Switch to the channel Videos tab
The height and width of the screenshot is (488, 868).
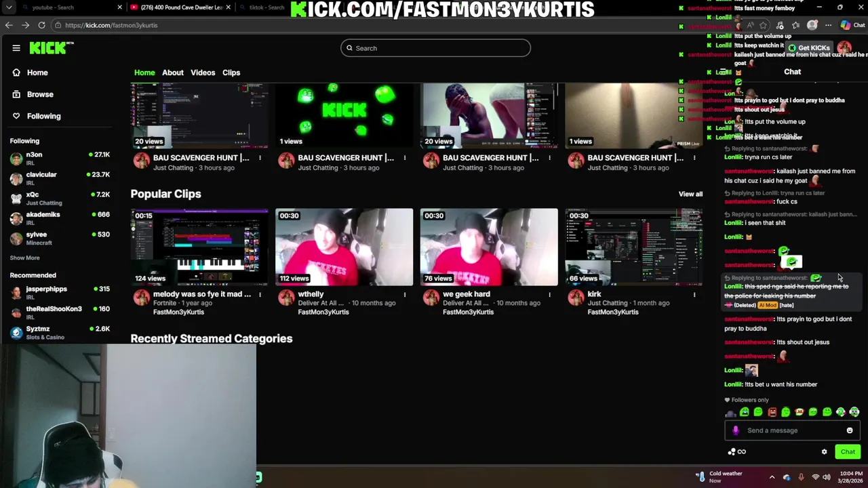tap(203, 73)
